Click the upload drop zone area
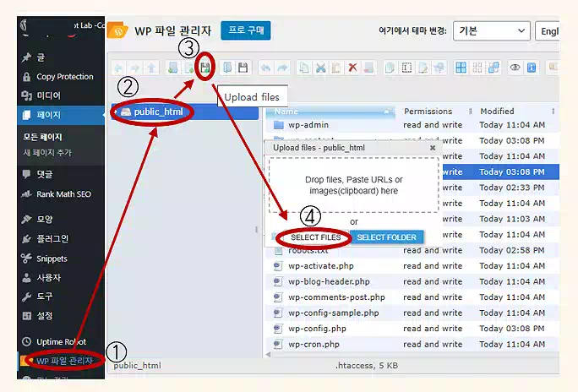Viewport: 578px width, 392px height. (x=353, y=185)
